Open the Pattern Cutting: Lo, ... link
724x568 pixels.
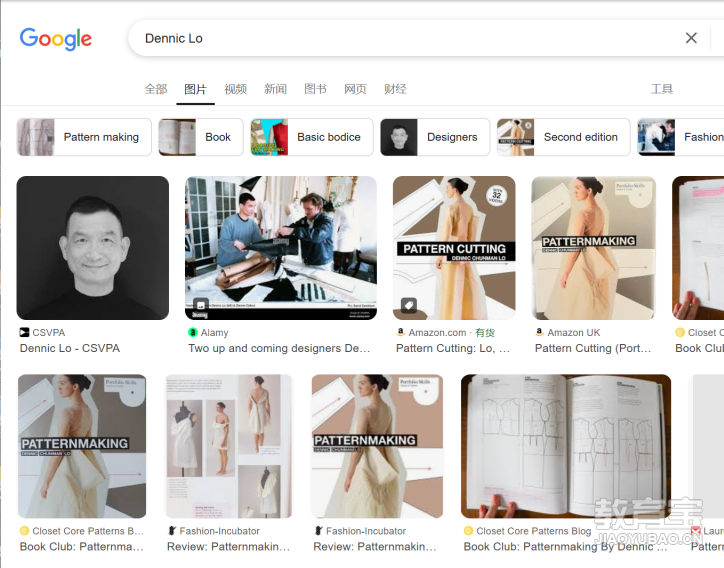coord(453,348)
